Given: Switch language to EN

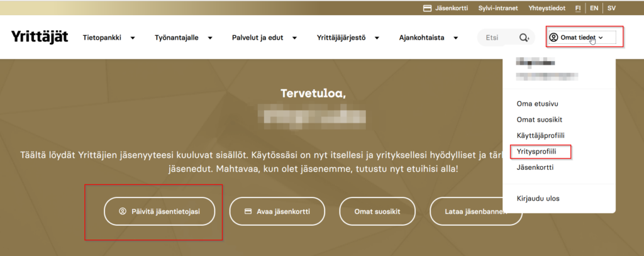Looking at the screenshot, I should (x=594, y=8).
